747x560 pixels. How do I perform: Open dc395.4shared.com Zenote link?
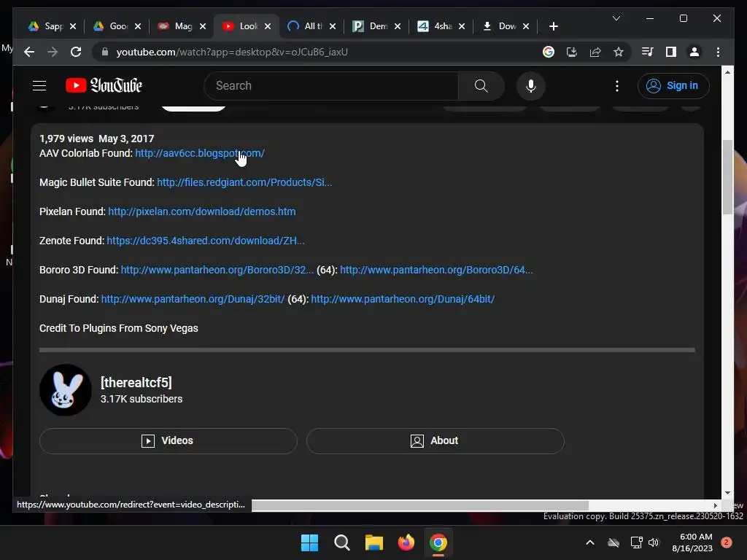(x=205, y=241)
